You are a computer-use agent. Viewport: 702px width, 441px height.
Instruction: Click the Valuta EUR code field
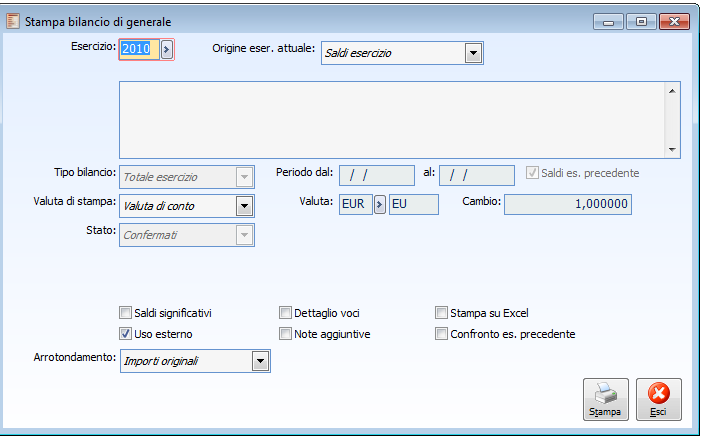(356, 204)
